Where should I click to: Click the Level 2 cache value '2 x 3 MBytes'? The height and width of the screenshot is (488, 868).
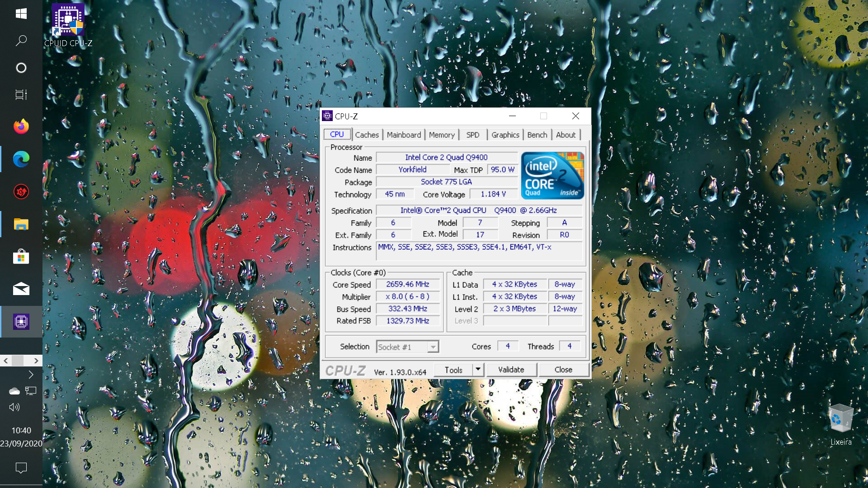click(514, 309)
